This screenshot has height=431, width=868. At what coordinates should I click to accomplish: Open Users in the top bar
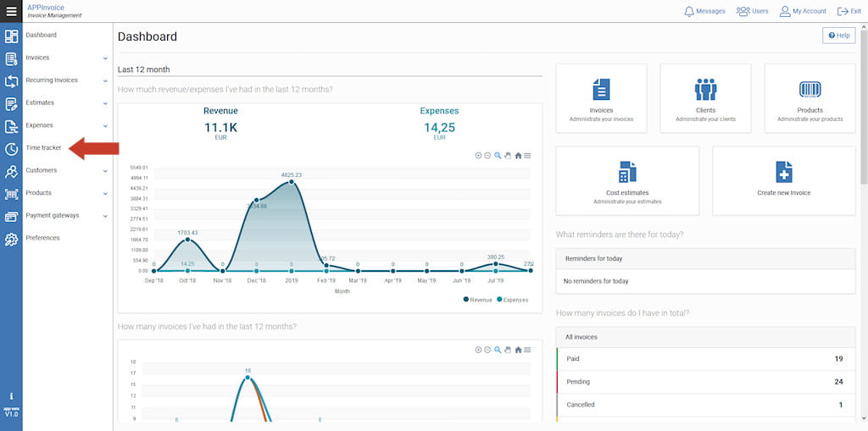point(752,11)
